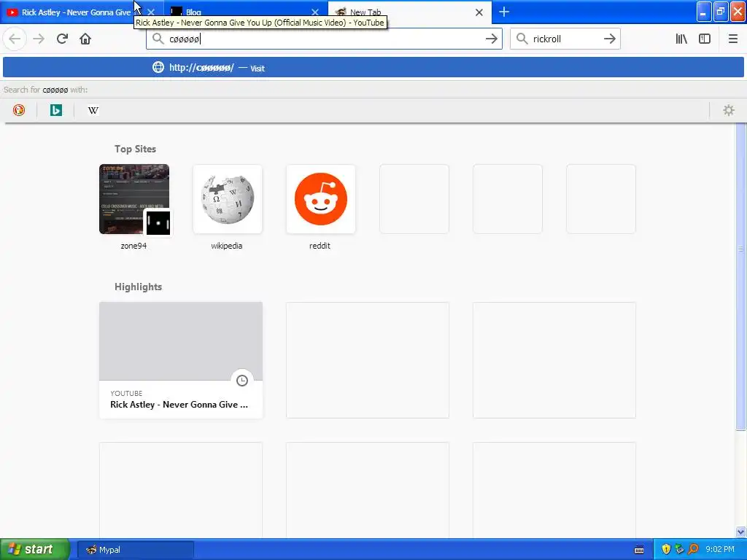Click the Mypal taskbar button
The image size is (747, 560).
(x=135, y=550)
